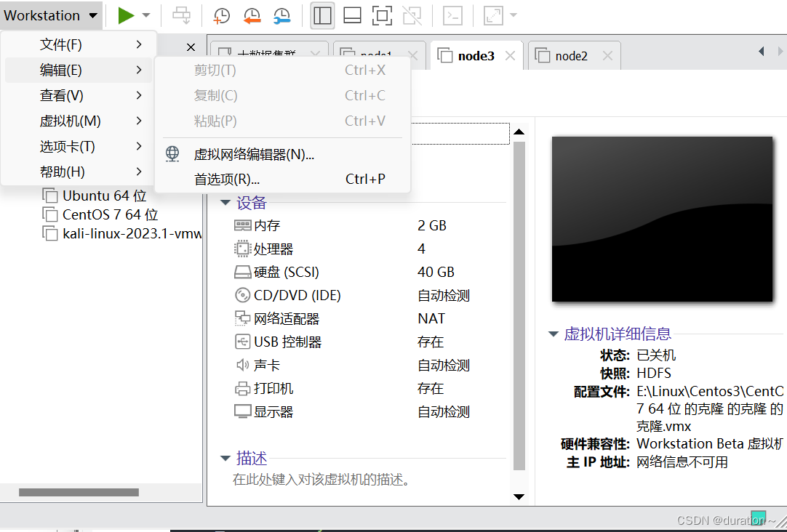This screenshot has height=532, width=787.
Task: Click the 网络适配器 network adapter icon
Action: pos(243,318)
